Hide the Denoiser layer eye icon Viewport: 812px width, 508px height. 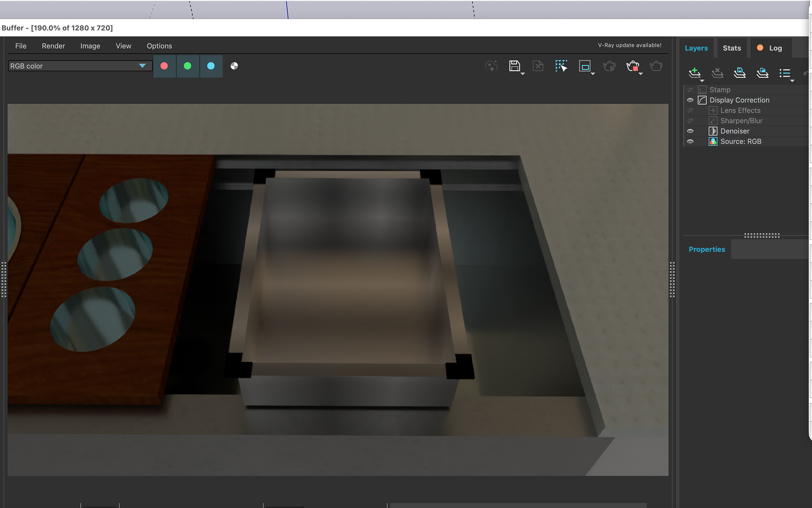click(x=690, y=131)
